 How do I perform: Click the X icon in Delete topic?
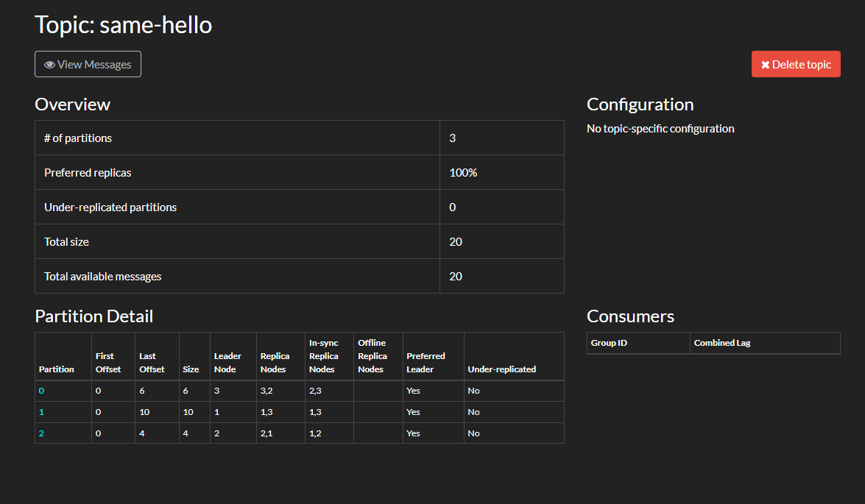[x=765, y=65]
